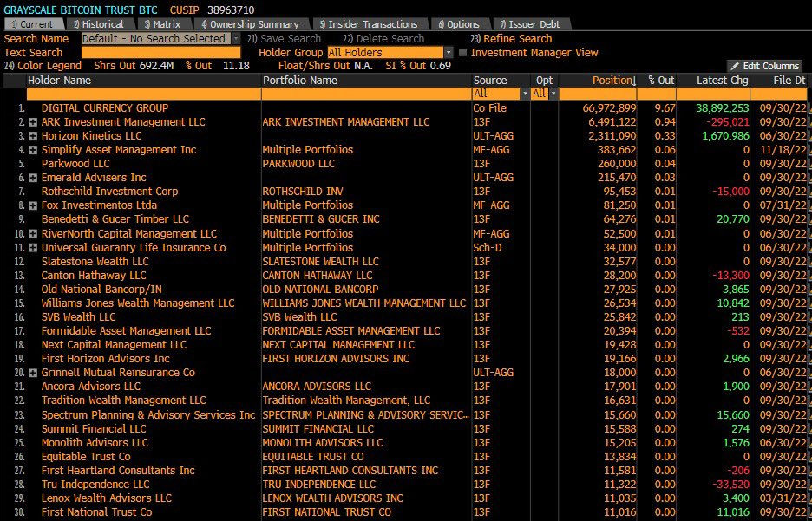Select Monolith Advisors LLC holder
Screen dimensions: 812x521
(x=95, y=443)
